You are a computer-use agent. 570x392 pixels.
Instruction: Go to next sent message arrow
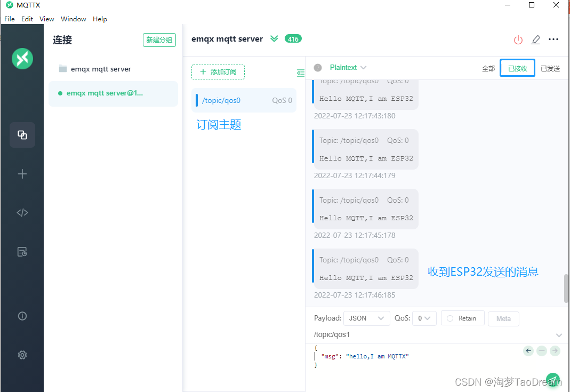tap(555, 351)
